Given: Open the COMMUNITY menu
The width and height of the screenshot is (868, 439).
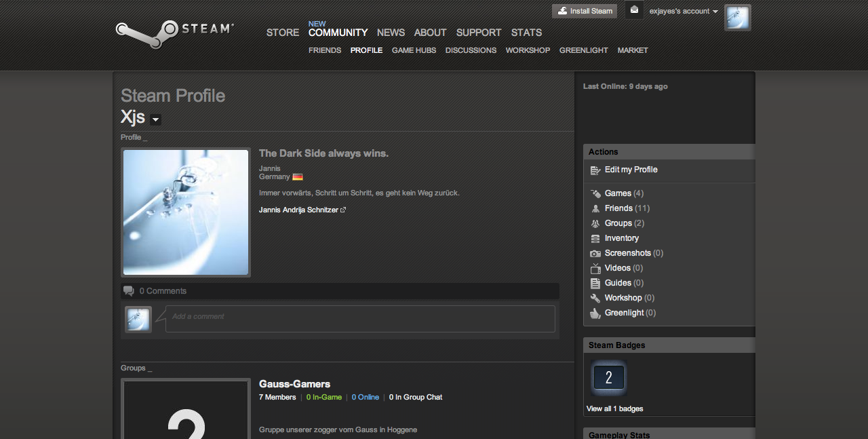Looking at the screenshot, I should point(338,33).
